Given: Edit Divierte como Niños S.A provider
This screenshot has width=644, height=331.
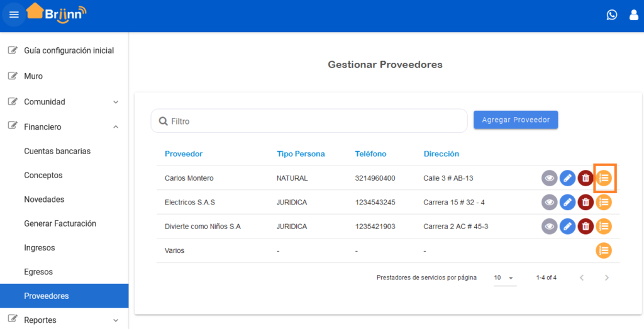Looking at the screenshot, I should 567,226.
